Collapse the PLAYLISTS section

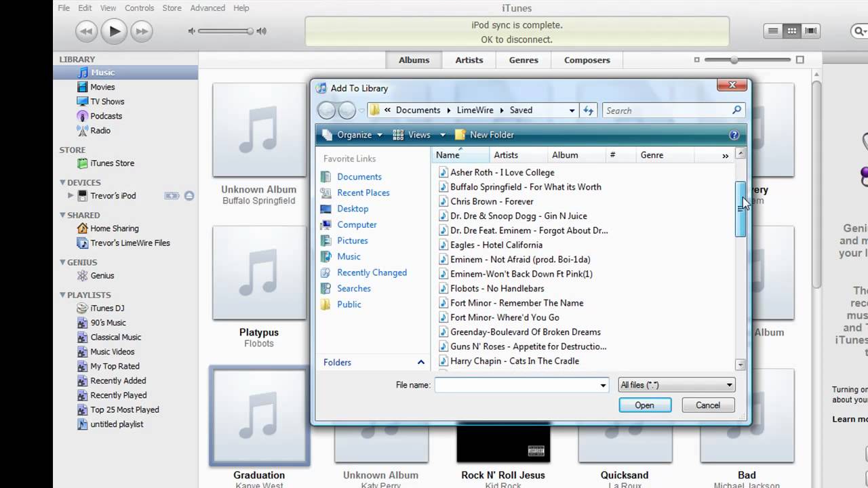click(x=62, y=295)
